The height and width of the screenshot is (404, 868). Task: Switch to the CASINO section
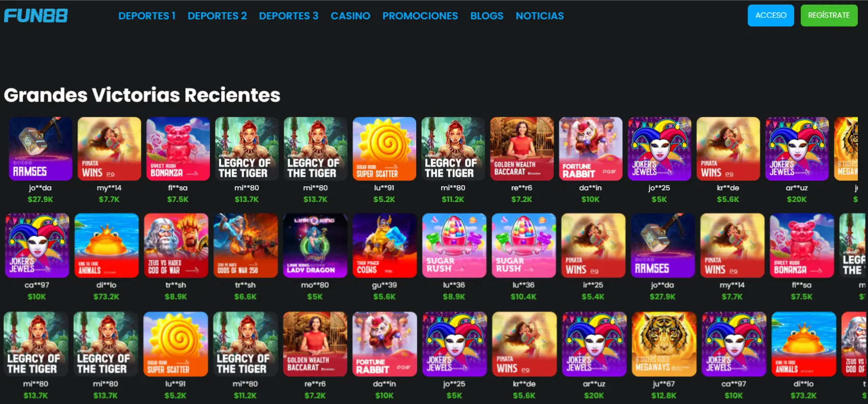(350, 16)
